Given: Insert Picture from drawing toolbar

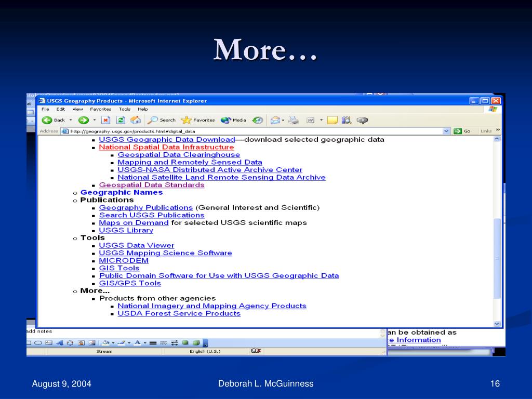Looking at the screenshot, I should tap(91, 343).
